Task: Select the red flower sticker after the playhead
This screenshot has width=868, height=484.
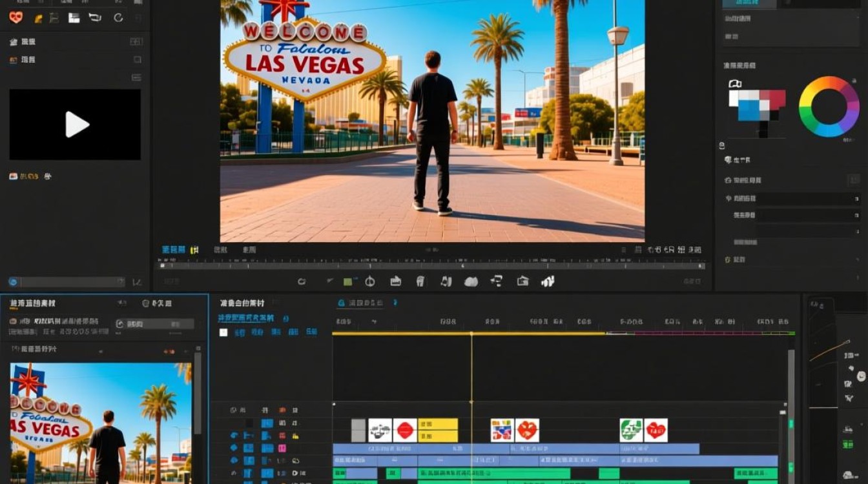Action: [527, 430]
